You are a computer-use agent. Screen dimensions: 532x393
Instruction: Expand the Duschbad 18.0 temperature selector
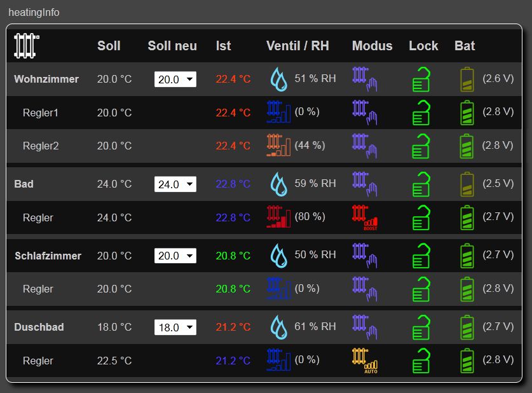[x=175, y=327]
